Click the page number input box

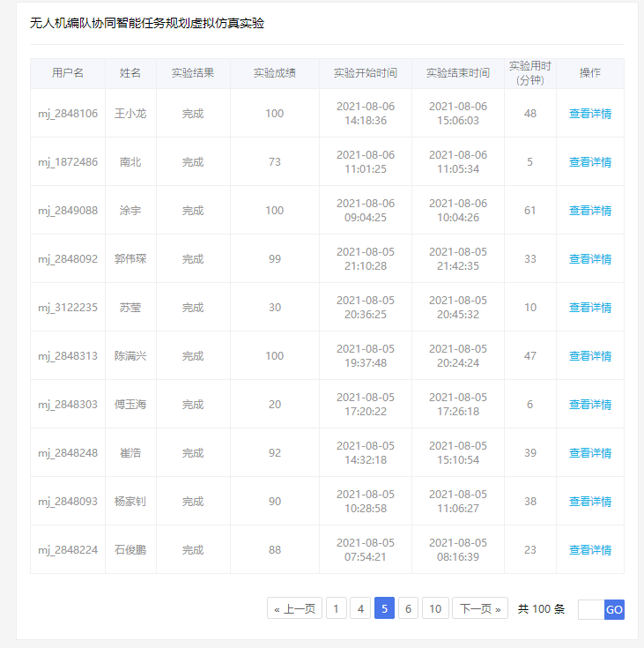[591, 609]
